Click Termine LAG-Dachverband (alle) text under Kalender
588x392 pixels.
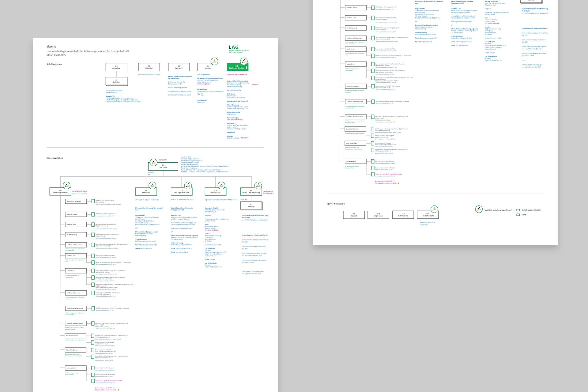click(149, 75)
